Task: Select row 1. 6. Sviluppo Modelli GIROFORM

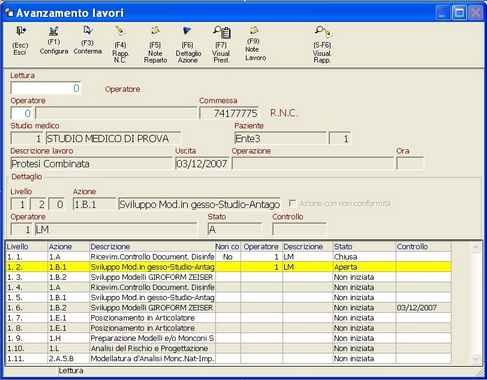Action: click(228, 308)
